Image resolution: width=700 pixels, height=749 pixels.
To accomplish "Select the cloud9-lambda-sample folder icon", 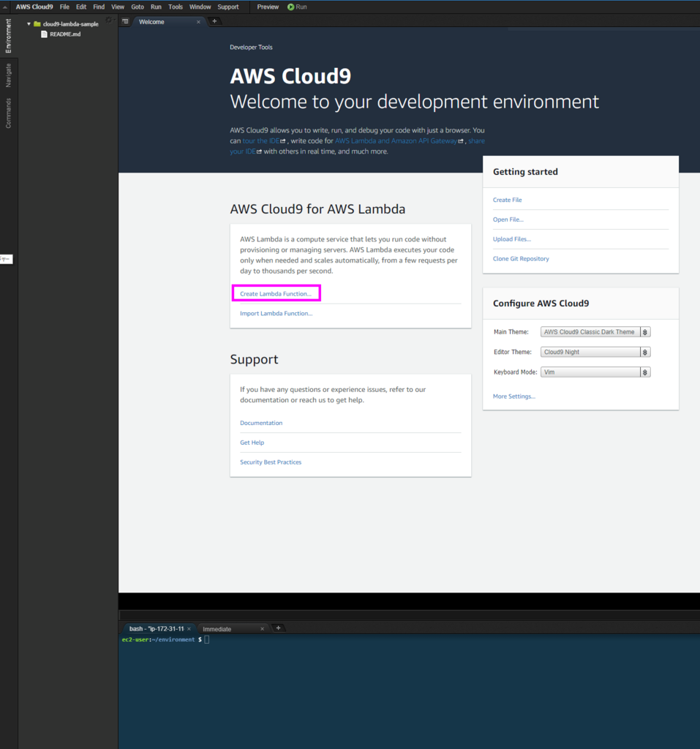I will coord(37,24).
